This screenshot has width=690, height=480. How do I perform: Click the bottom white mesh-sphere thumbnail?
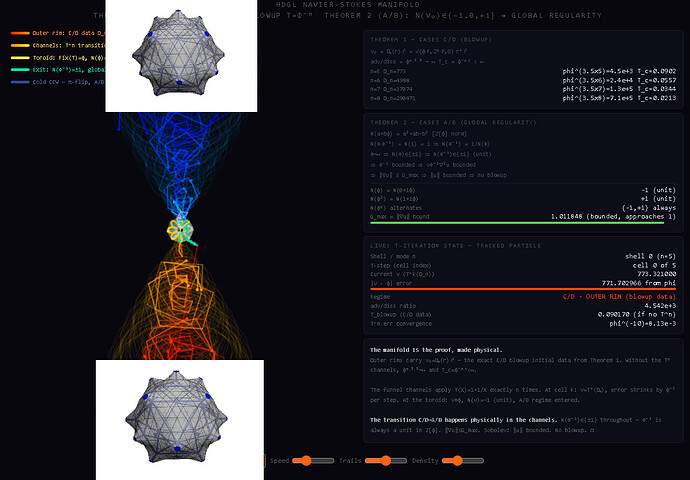(180, 420)
